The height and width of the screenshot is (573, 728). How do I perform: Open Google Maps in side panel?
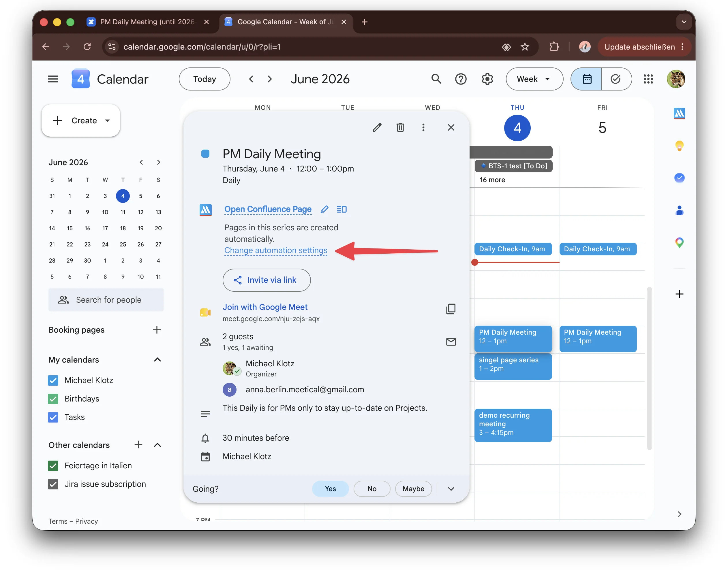pos(679,242)
